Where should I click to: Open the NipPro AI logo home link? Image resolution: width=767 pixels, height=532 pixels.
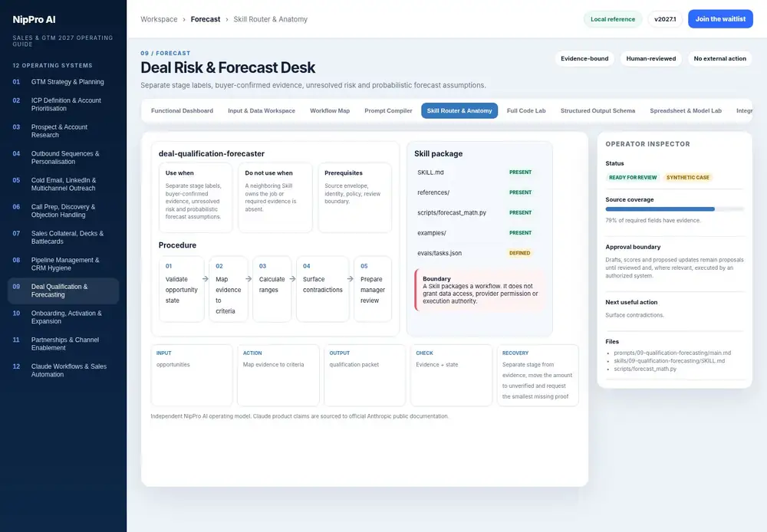(x=34, y=20)
